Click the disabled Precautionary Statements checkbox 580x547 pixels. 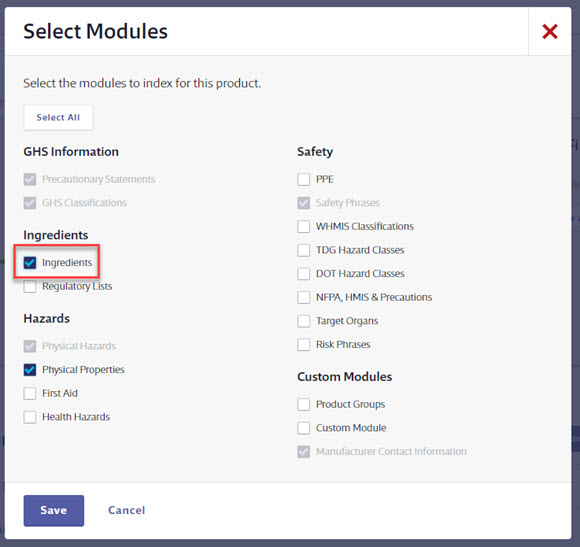pos(30,179)
